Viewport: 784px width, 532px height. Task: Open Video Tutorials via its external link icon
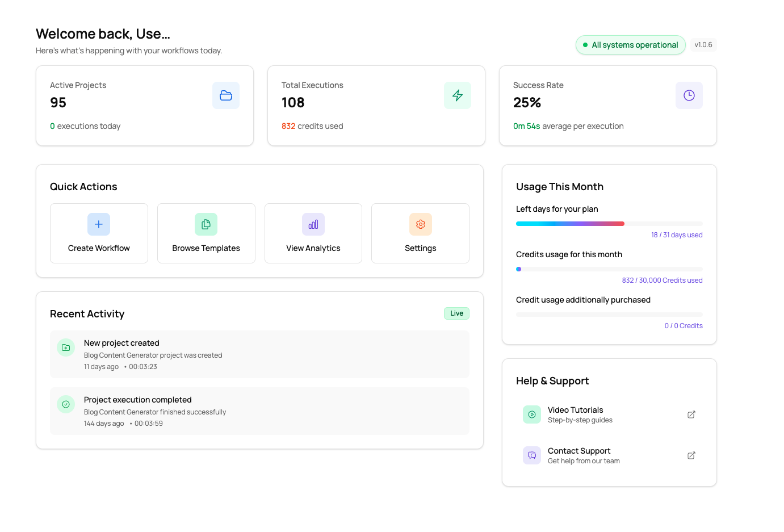coord(691,414)
